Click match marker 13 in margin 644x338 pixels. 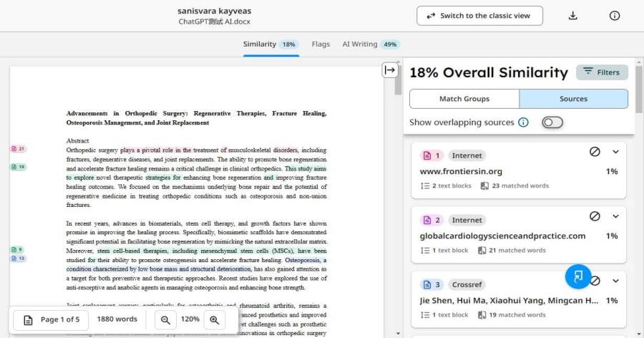coord(18,259)
